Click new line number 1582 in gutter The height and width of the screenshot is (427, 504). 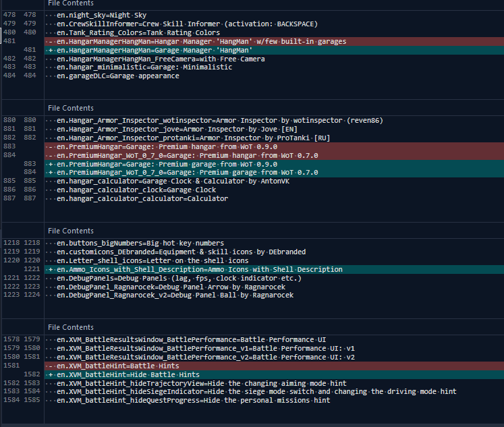[32, 374]
